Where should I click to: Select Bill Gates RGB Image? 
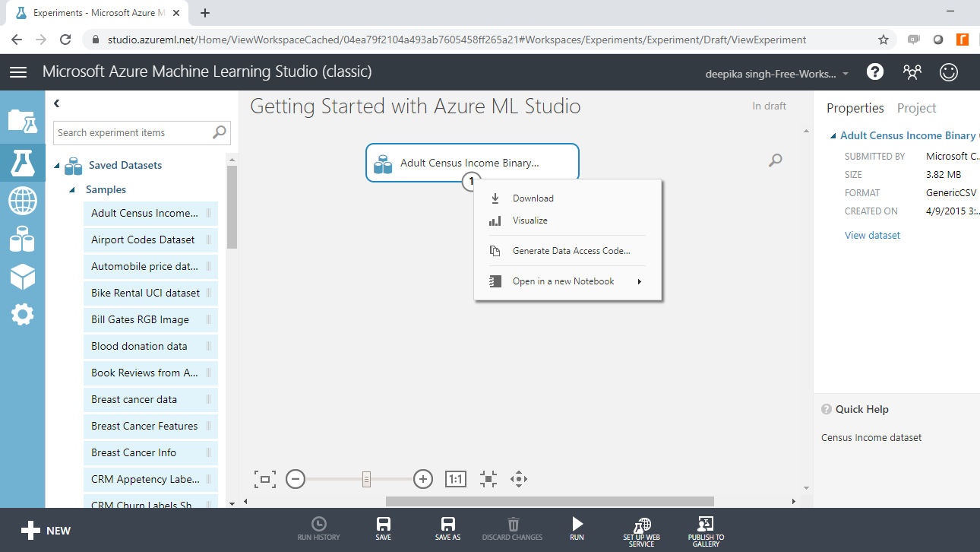150,320
